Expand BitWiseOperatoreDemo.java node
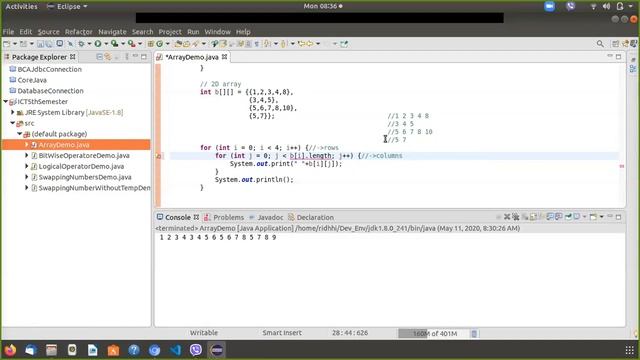This screenshot has width=640, height=360. pos(27,156)
